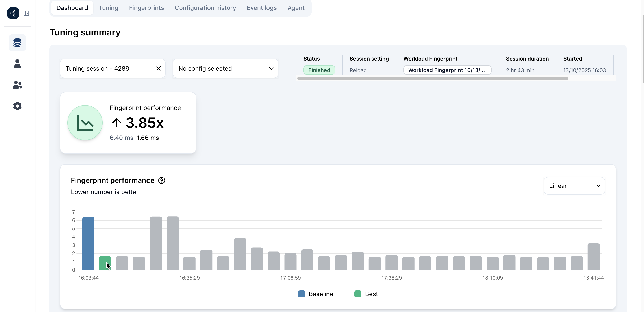
Task: Toggle the Baseline legend entry
Action: pyautogui.click(x=316, y=294)
